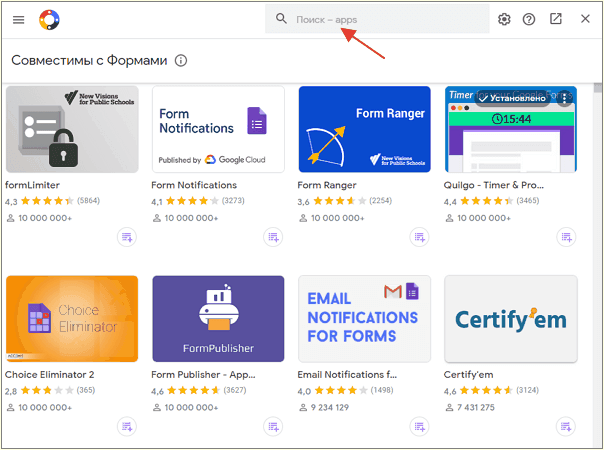Click the Form Notifications title text
The height and width of the screenshot is (450, 604).
194,185
